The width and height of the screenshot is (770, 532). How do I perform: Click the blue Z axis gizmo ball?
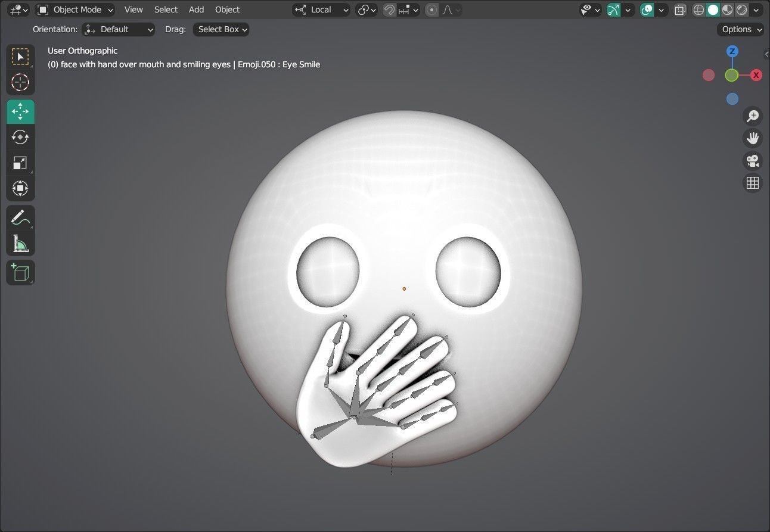tap(732, 51)
